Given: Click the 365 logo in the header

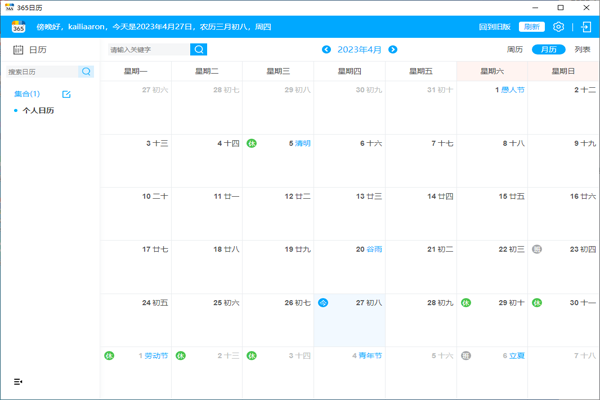Looking at the screenshot, I should click(x=18, y=27).
